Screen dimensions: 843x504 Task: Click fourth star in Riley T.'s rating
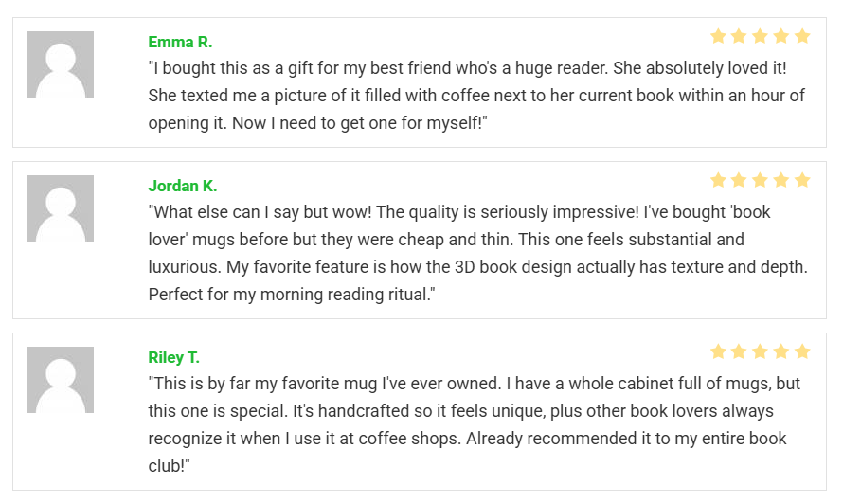pos(781,351)
